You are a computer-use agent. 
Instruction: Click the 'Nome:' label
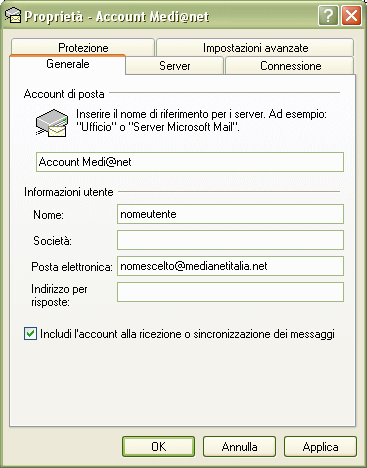[48, 215]
